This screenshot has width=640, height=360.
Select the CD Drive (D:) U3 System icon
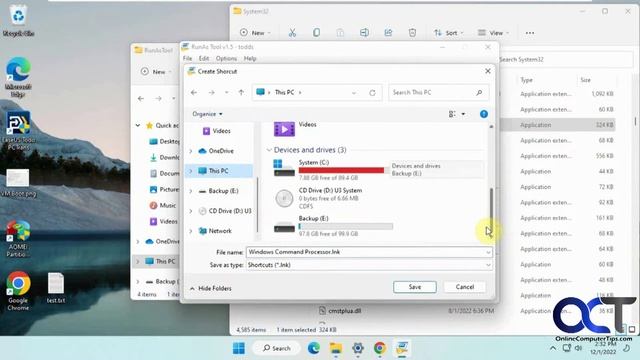(x=284, y=198)
